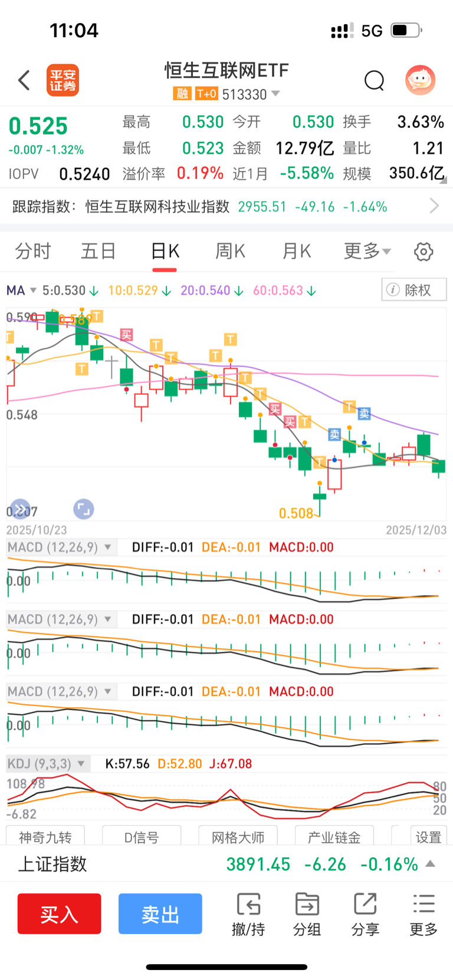
Task: Expand the tracking index row chevron
Action: [435, 206]
